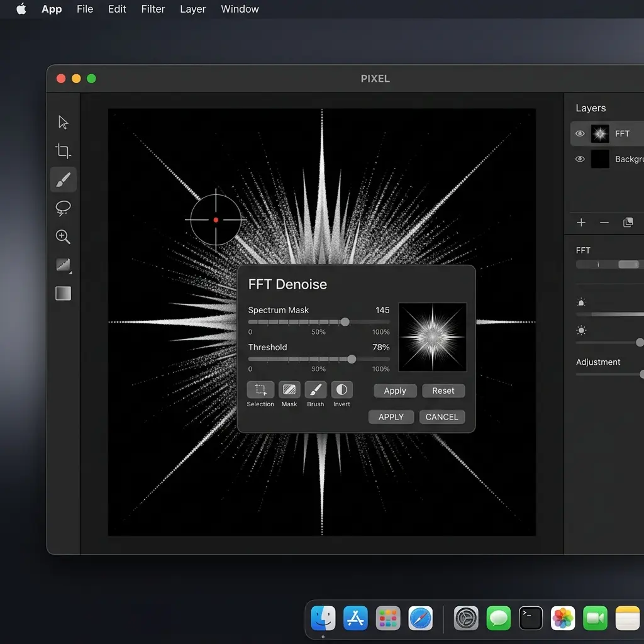Select the Selection mode in FFT Denoise
Viewport: 644px width, 644px height.
260,390
